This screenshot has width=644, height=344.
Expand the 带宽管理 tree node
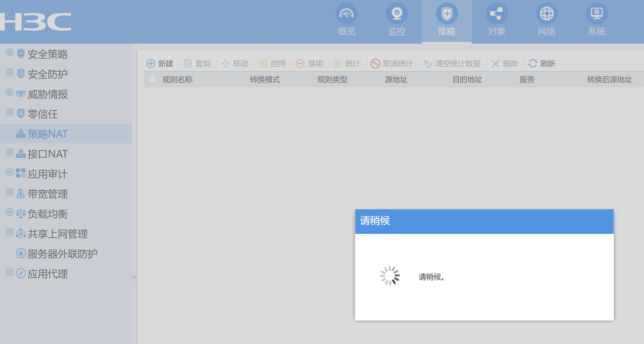(x=10, y=192)
